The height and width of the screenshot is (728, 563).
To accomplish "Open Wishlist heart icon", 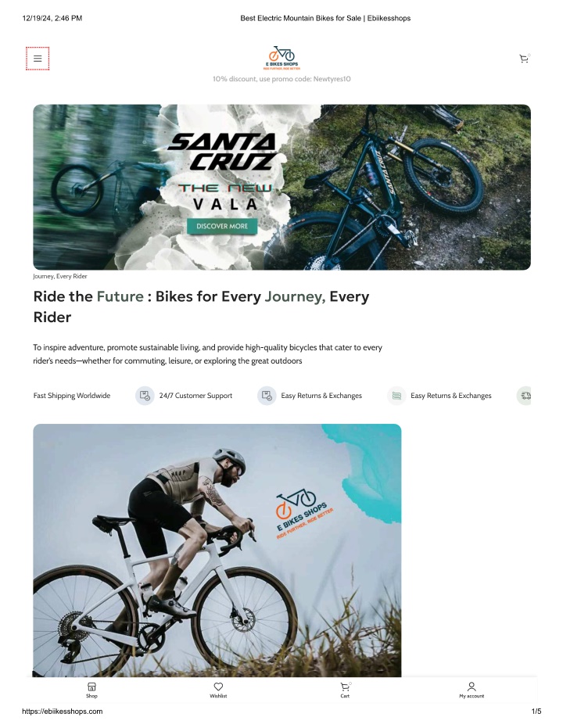I will 218,690.
